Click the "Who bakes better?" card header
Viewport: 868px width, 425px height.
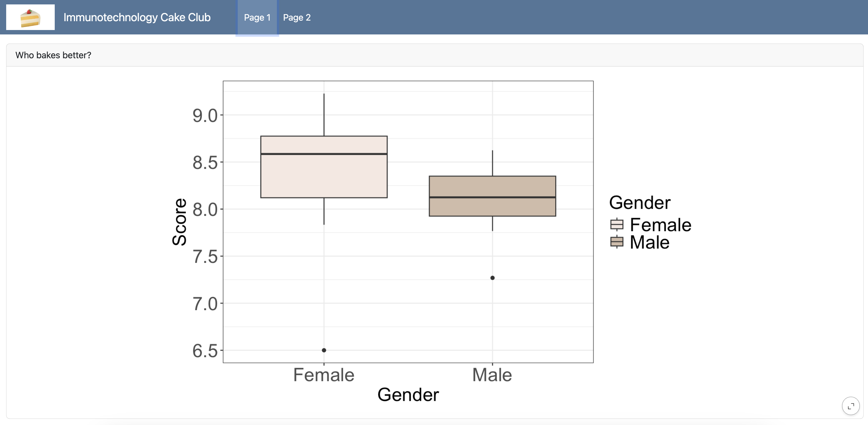53,55
